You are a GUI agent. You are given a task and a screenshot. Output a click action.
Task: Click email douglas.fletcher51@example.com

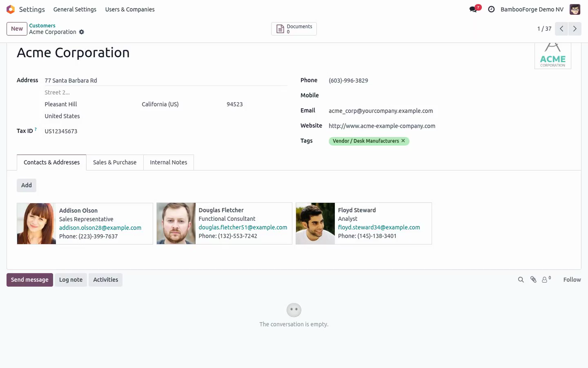(x=243, y=227)
